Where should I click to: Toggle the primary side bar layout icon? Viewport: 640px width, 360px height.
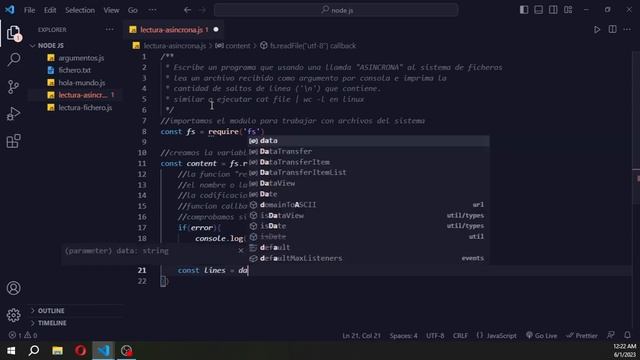click(524, 10)
